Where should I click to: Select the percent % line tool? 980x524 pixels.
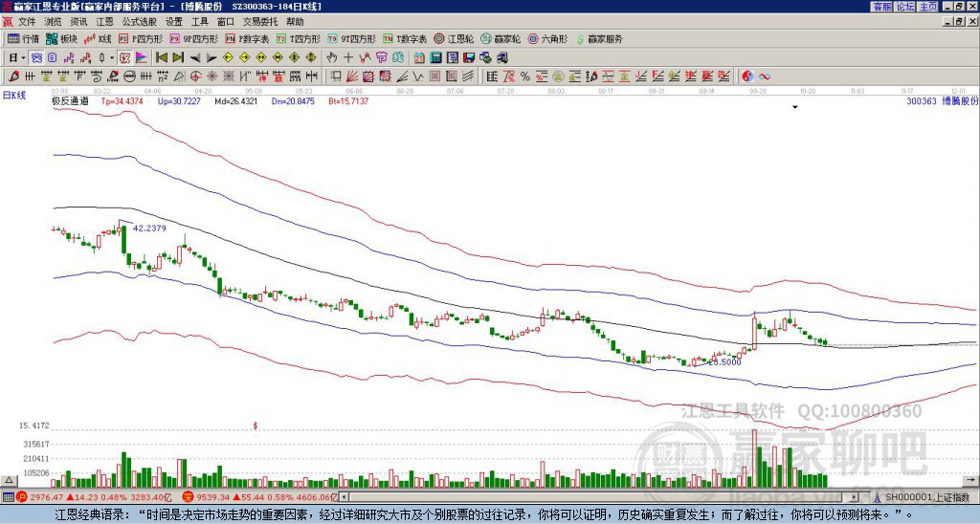[x=525, y=76]
